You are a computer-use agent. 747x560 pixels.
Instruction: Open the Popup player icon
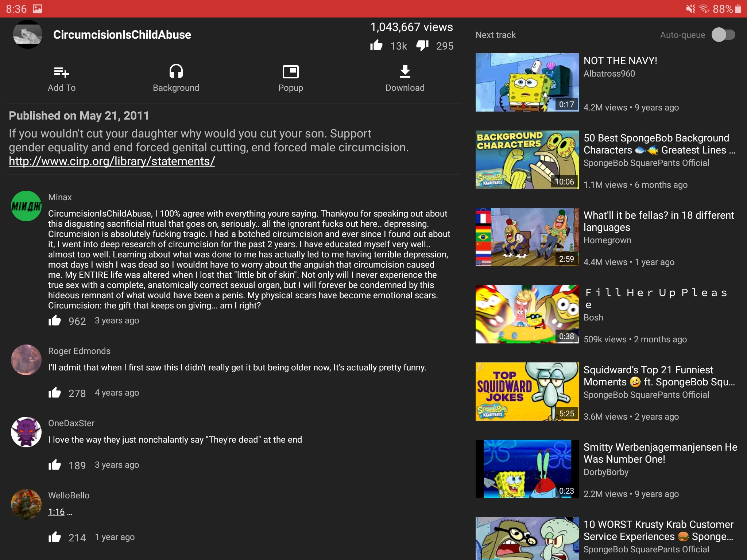(x=291, y=72)
